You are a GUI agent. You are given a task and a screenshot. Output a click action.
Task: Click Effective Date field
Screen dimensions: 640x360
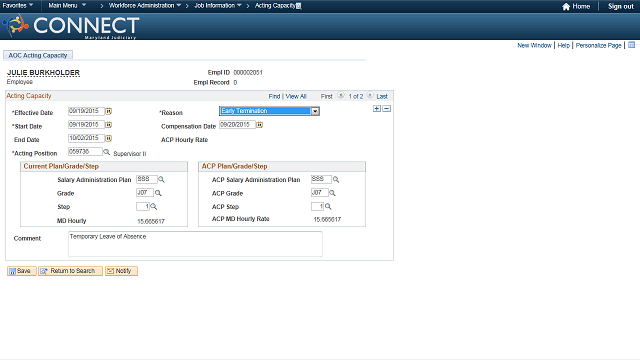pos(86,111)
